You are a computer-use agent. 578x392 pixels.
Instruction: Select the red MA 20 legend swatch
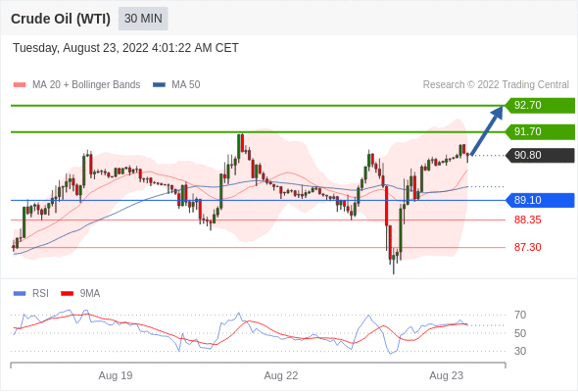(20, 85)
